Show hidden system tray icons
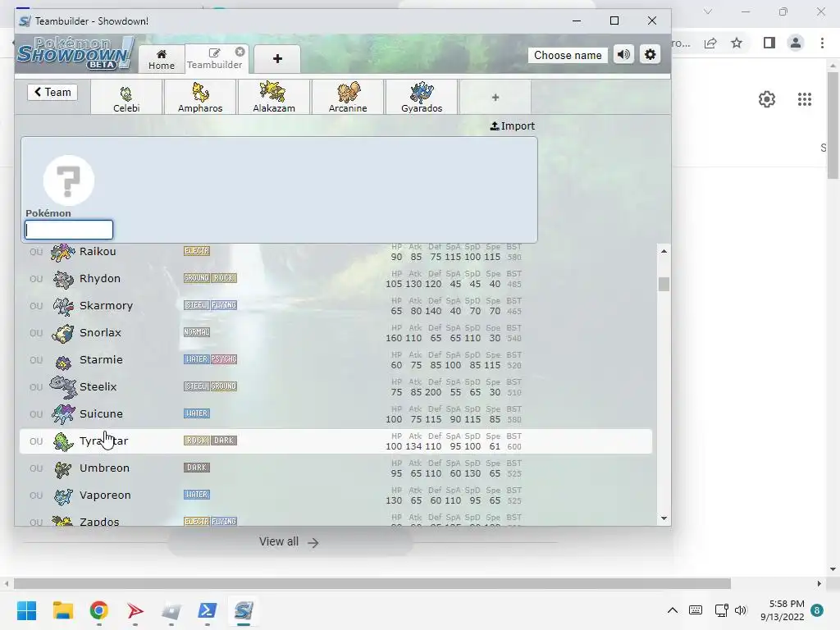Viewport: 840px width, 630px height. pyautogui.click(x=673, y=610)
